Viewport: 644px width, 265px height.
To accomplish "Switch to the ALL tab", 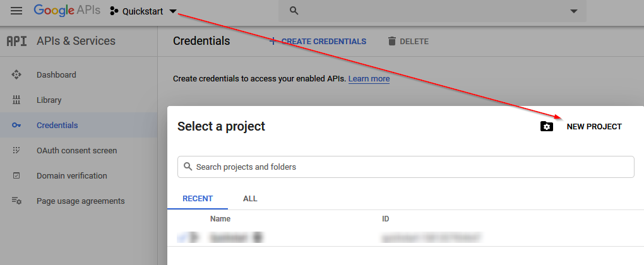I will [x=250, y=199].
